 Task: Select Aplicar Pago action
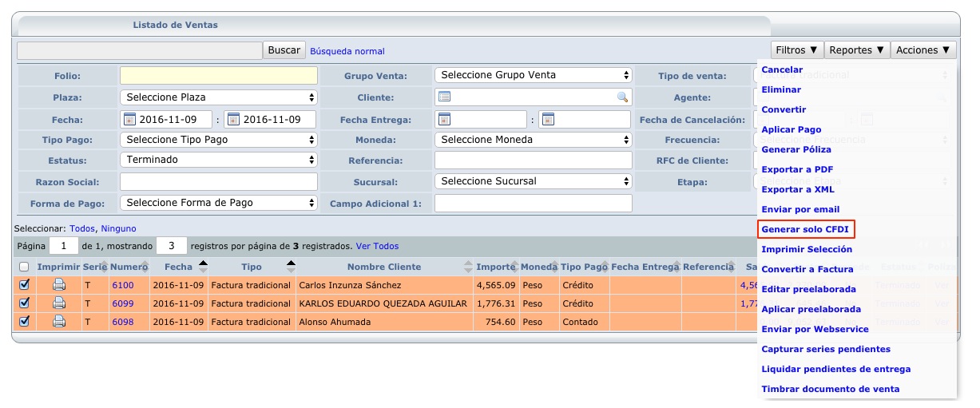coord(792,129)
